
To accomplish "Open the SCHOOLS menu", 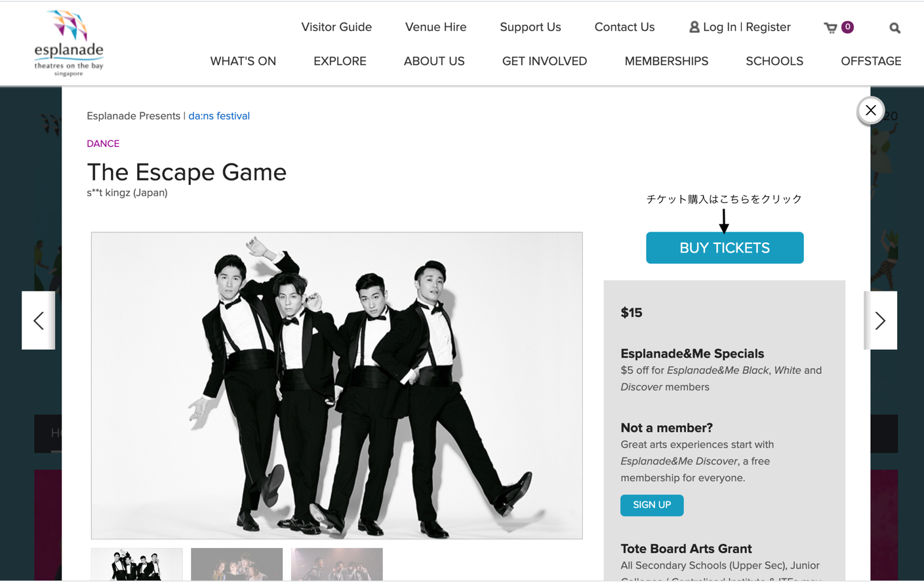I will [774, 61].
